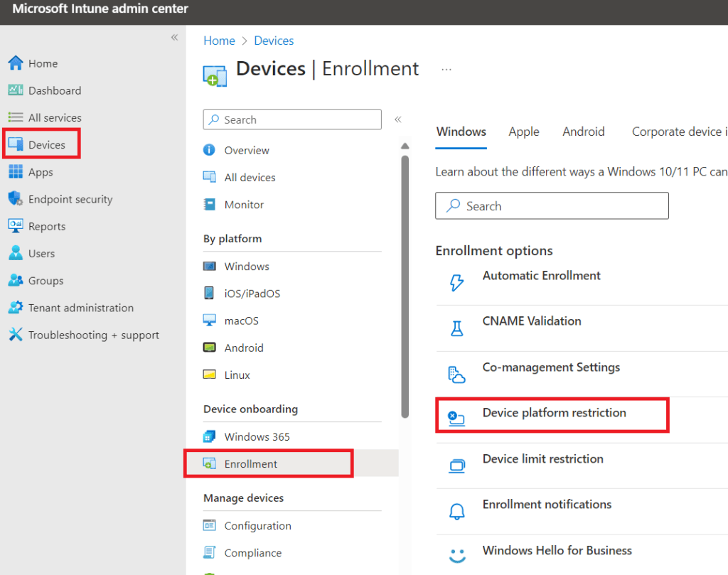Collapse the Devices submenu panel chevron
The height and width of the screenshot is (575, 728).
tap(398, 119)
